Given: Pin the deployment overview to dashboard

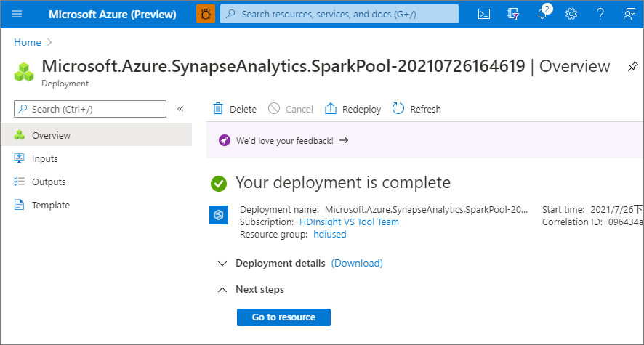Looking at the screenshot, I should tap(632, 66).
